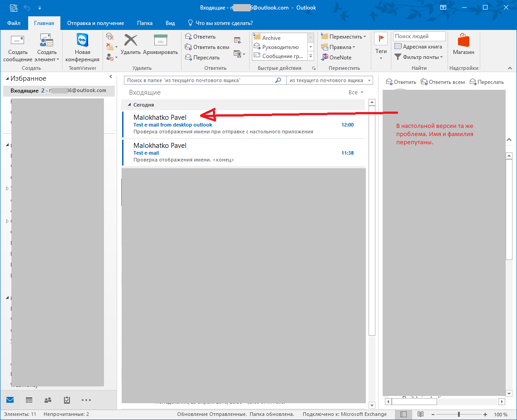Viewport: 517px width, 420px height.
Task: Open the Store add-ins
Action: coord(463,44)
